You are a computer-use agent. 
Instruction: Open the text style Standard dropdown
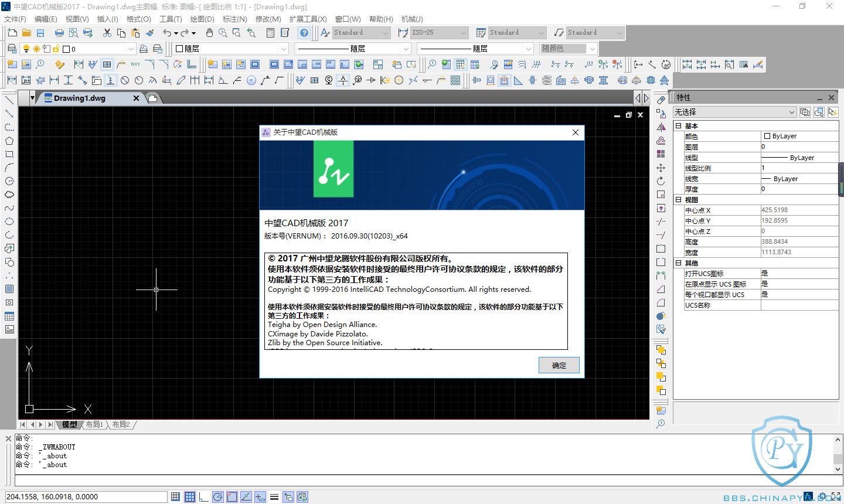[x=361, y=33]
